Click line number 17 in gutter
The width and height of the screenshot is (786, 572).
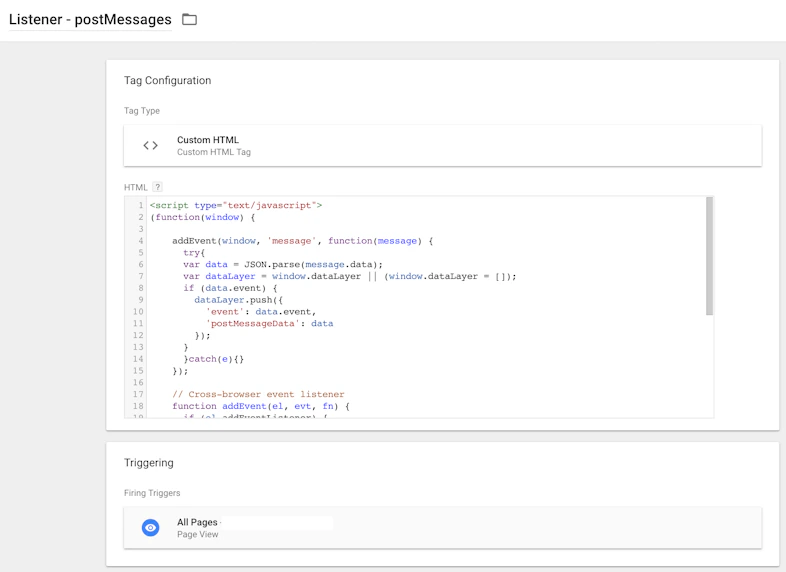coord(138,394)
